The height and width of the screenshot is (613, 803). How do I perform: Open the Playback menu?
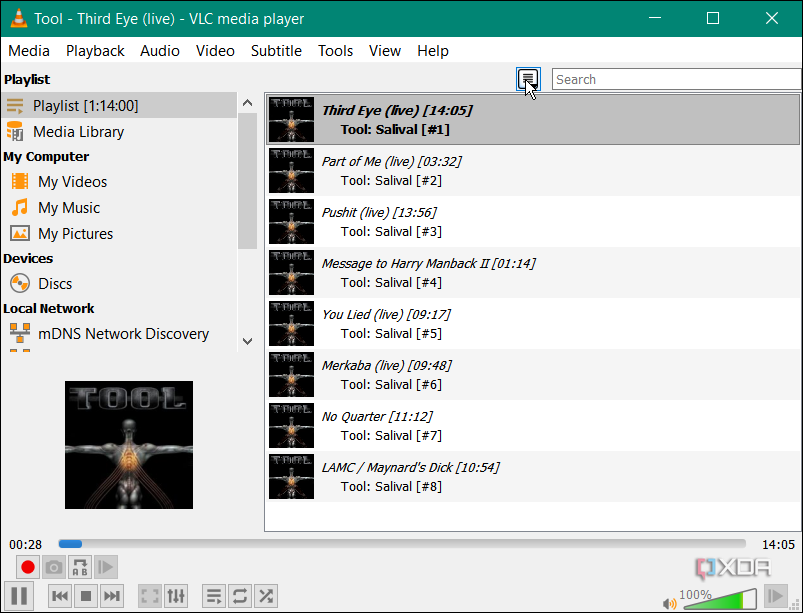click(95, 51)
